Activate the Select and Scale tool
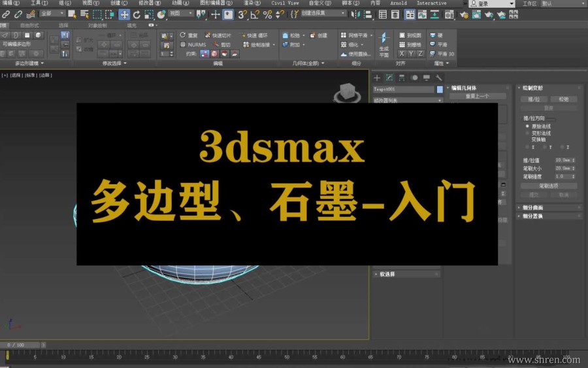Viewport: 588px width, 368px height. 149,14
